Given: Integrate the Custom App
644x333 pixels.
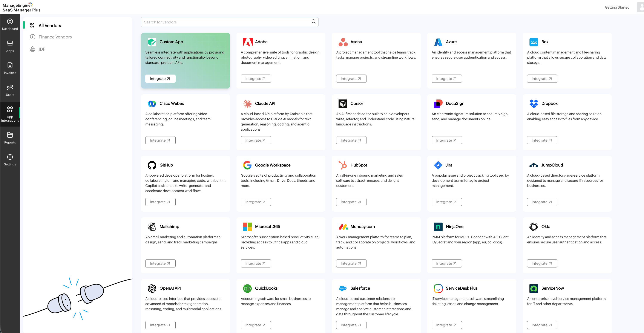Looking at the screenshot, I should (160, 78).
